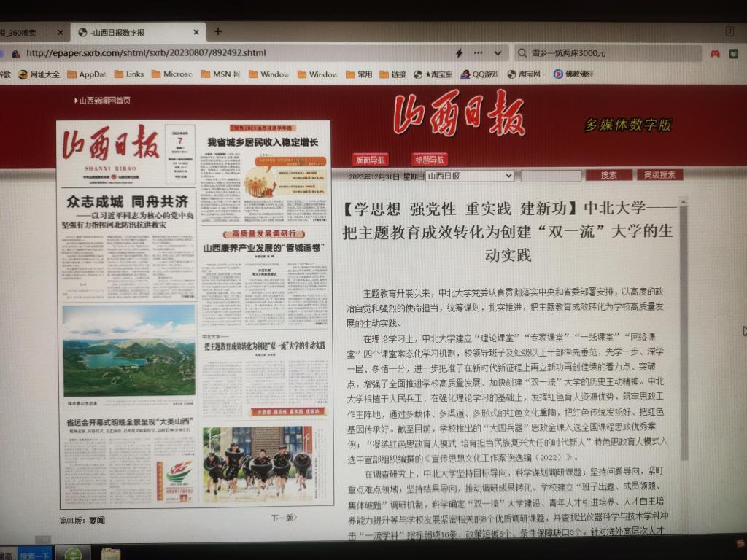Open the 山西日报 newspaper select dropdown

470,176
